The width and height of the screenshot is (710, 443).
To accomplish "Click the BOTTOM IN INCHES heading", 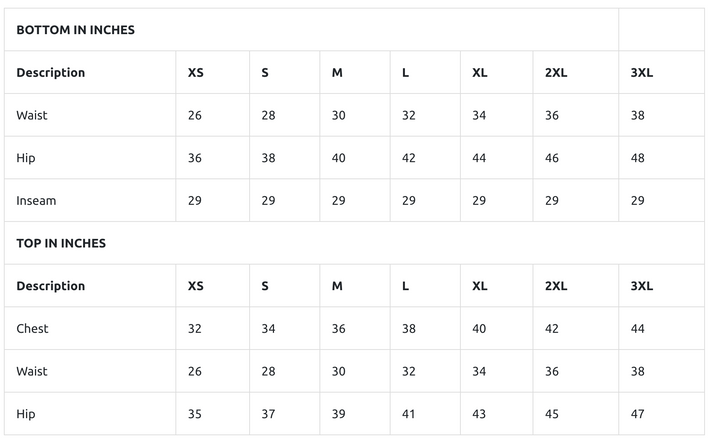I will tap(75, 30).
